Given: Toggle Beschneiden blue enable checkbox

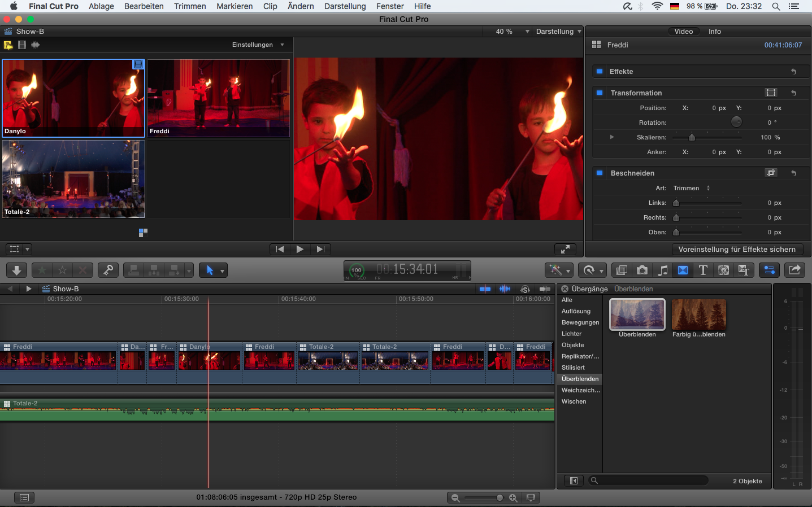Looking at the screenshot, I should tap(600, 173).
